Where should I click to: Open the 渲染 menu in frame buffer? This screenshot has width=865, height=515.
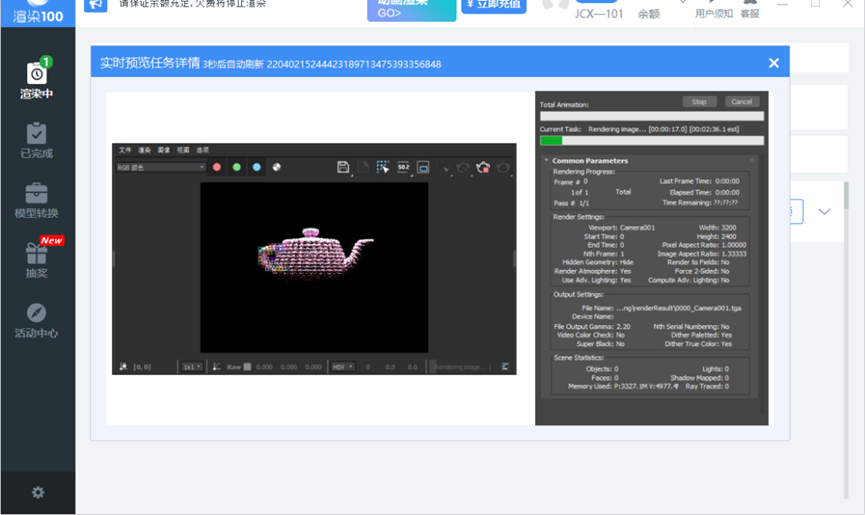[x=145, y=150]
